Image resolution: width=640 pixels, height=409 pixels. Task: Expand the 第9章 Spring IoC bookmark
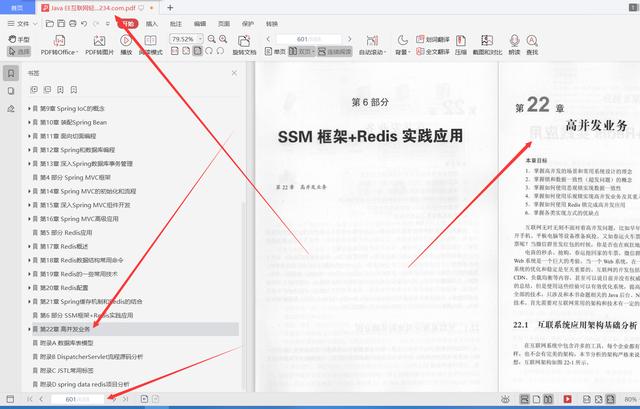[x=29, y=109]
